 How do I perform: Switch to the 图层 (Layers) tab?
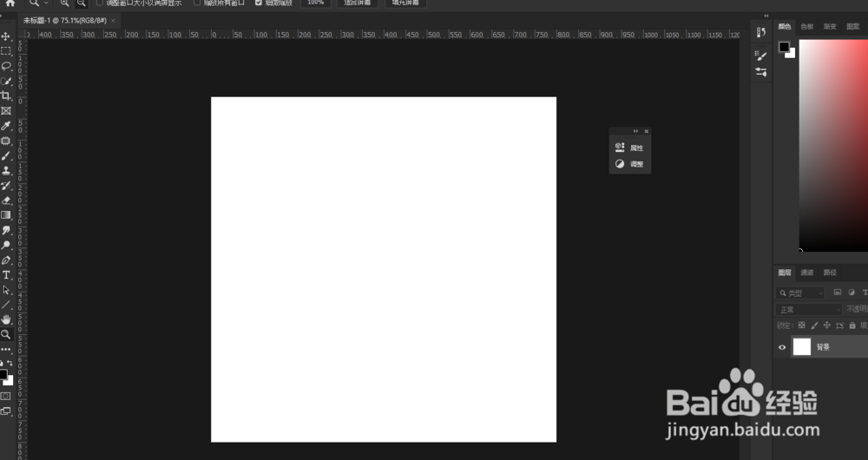(785, 273)
